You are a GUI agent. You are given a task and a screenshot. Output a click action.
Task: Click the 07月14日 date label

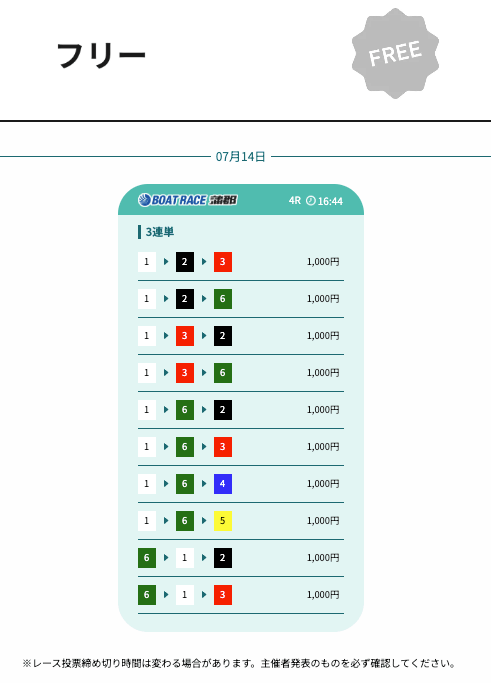tap(240, 156)
